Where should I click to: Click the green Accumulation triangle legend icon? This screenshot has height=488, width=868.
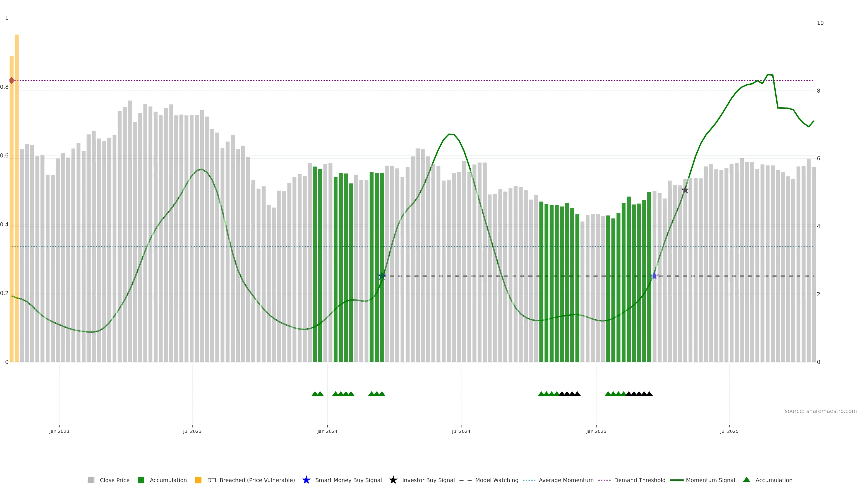(746, 480)
